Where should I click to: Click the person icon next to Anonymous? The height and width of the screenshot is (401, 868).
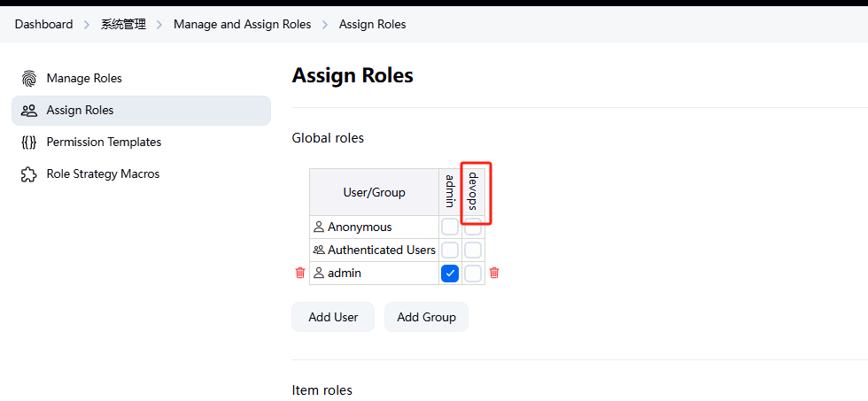[319, 227]
